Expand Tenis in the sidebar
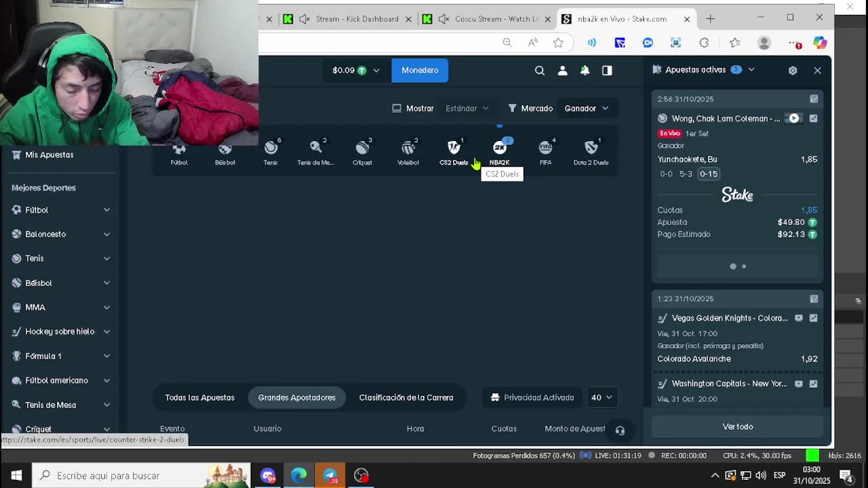 click(106, 259)
